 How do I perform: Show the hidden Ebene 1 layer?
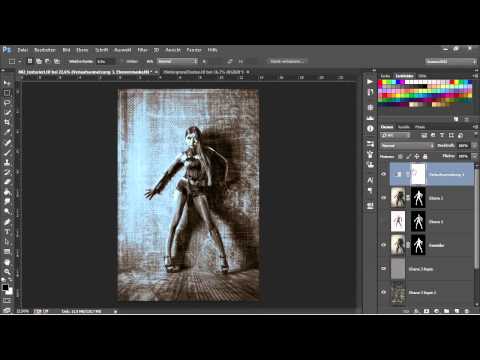coord(384,221)
